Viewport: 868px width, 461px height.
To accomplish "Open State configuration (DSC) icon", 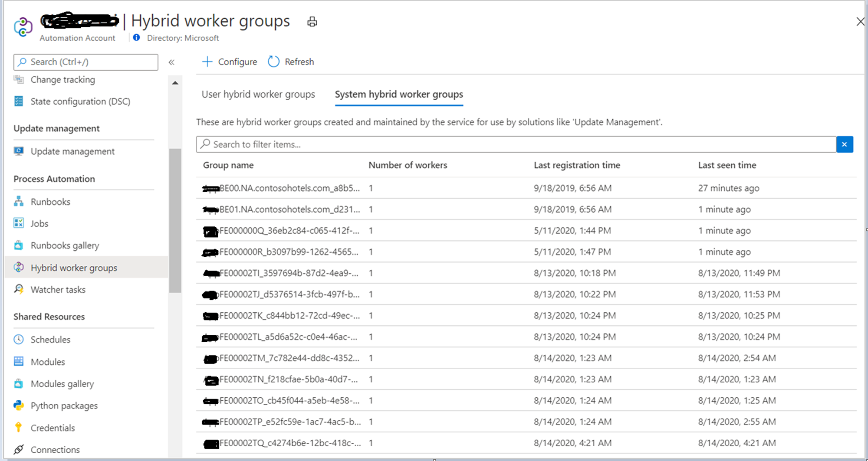I will tap(19, 101).
